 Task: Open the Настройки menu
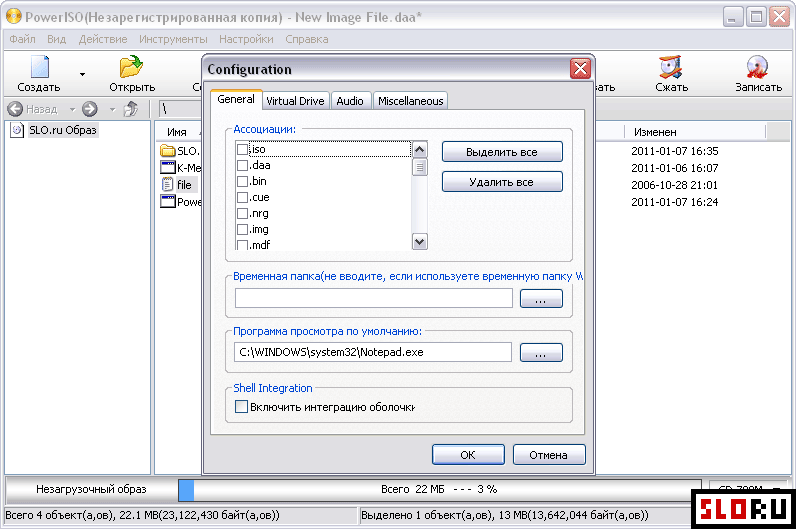[246, 39]
